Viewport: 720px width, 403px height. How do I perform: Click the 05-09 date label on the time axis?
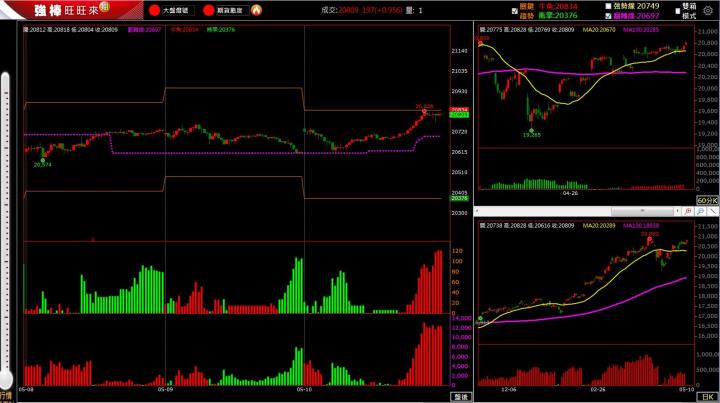coord(164,391)
